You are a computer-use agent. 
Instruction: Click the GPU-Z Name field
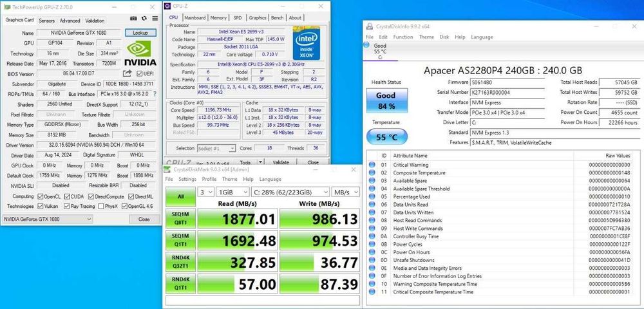pyautogui.click(x=79, y=33)
